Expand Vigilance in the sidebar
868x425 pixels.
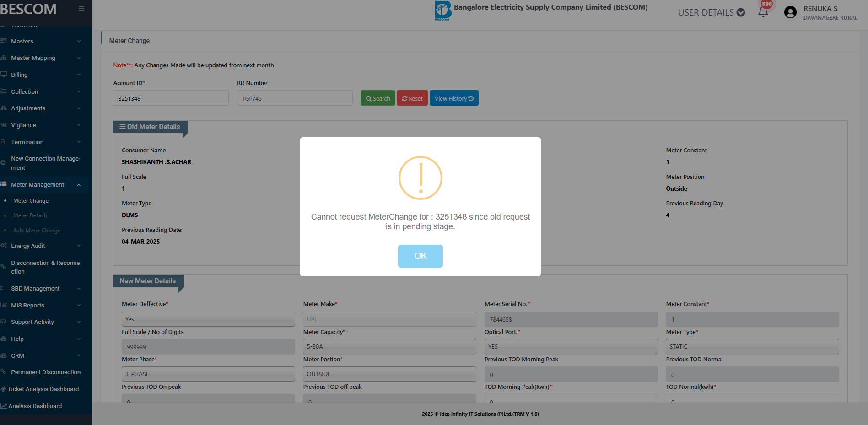tap(44, 125)
